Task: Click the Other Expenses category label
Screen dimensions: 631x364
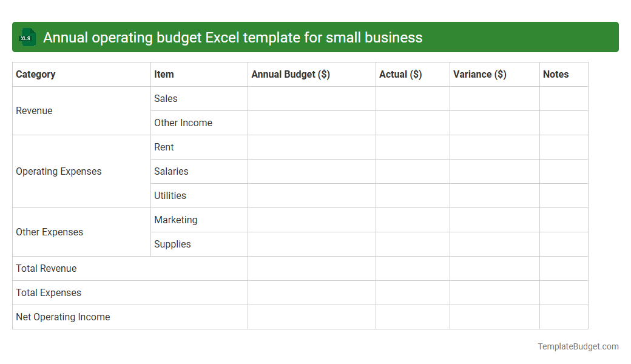Action: (x=50, y=232)
